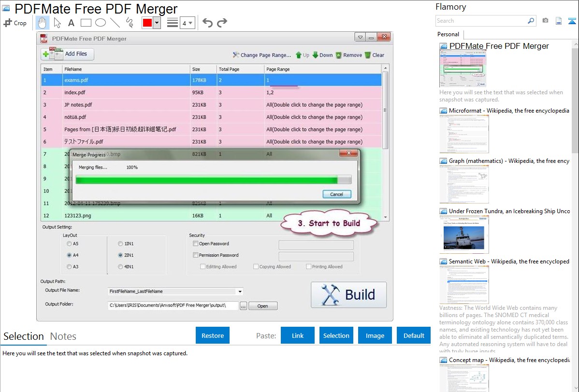Screen dimensions: 579x392
Task: Select the freehand drawing tool
Action: click(130, 23)
